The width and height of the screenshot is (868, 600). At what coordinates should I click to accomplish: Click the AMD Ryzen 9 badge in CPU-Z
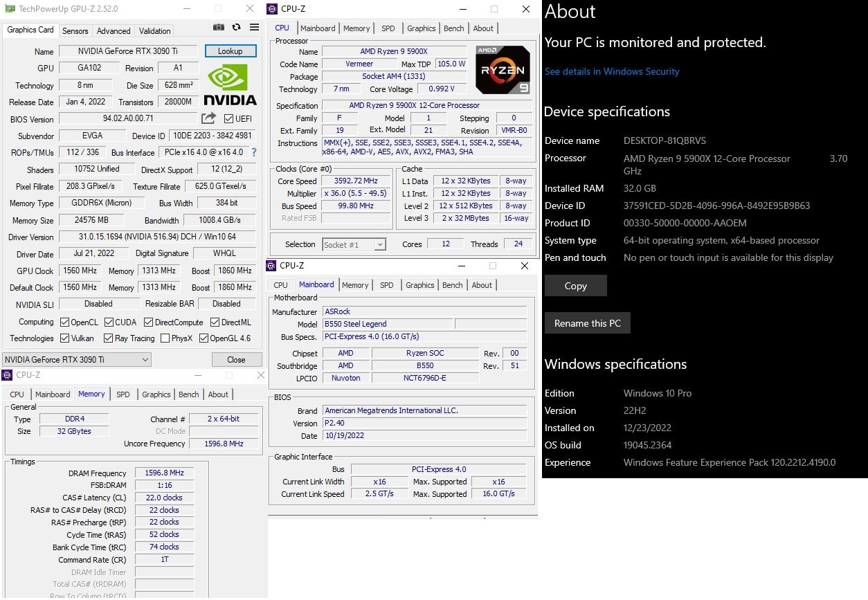click(502, 69)
